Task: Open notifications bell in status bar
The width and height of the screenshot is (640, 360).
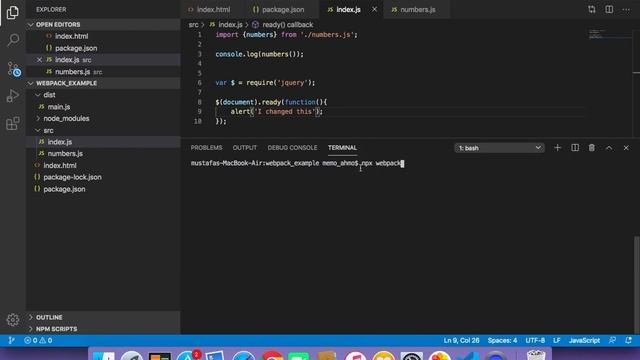Action: tap(628, 340)
